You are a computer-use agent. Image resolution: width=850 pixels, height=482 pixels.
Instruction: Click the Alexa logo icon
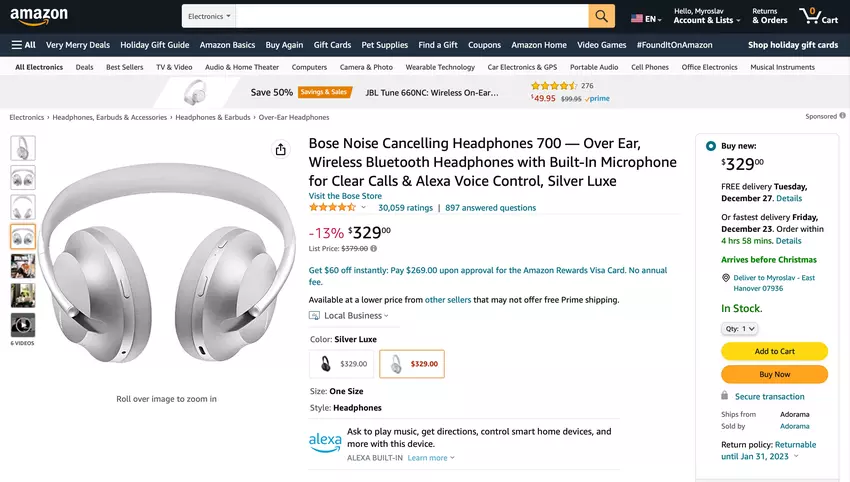pyautogui.click(x=325, y=441)
